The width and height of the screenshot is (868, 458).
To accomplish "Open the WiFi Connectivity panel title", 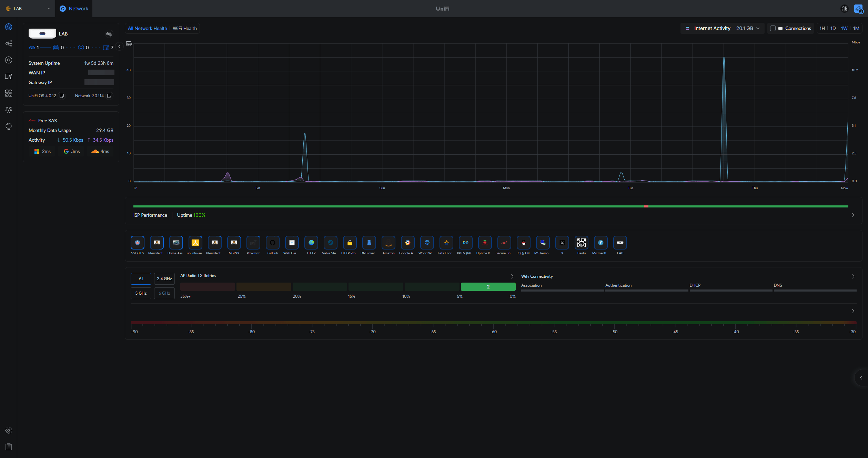I will (537, 276).
